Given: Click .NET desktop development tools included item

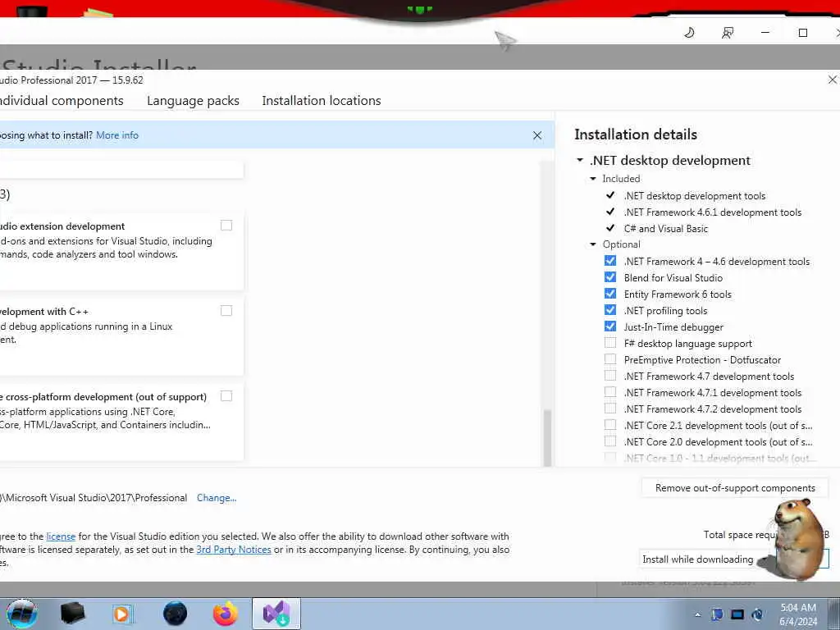Looking at the screenshot, I should click(x=695, y=196).
